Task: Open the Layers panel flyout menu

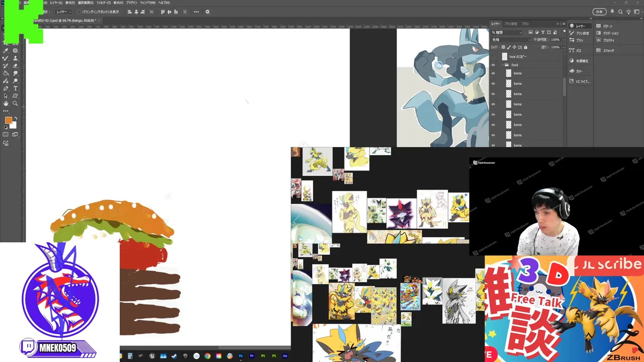Action: click(564, 24)
